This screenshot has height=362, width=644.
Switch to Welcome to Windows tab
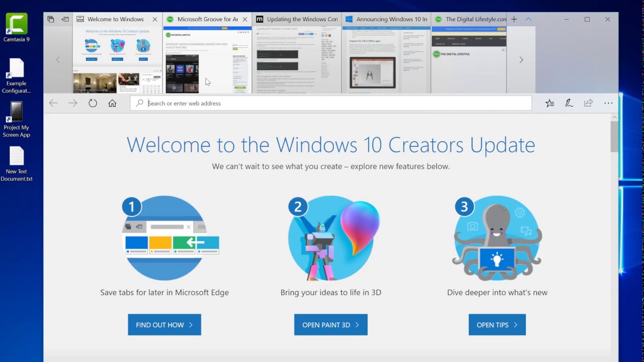point(118,19)
